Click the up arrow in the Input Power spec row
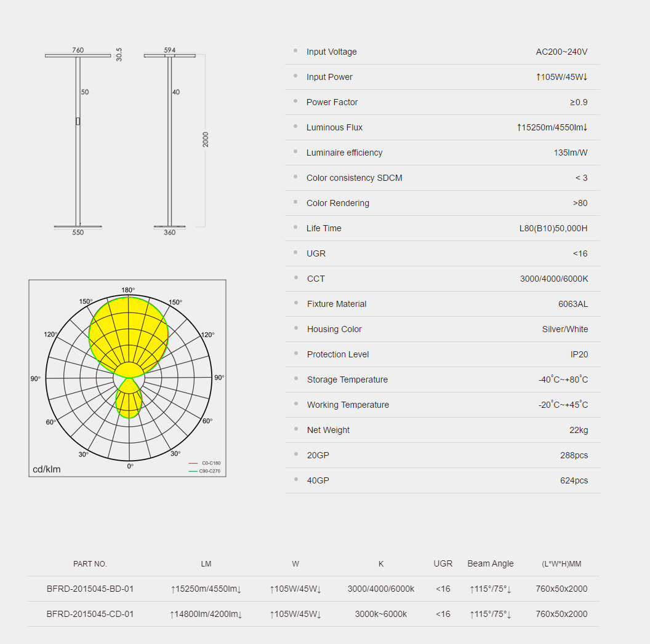 coord(538,77)
